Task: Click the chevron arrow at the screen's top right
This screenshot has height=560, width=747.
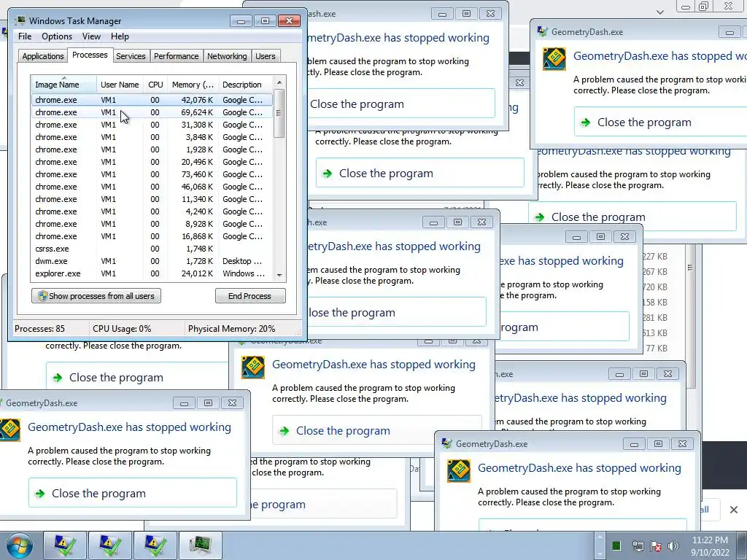Action: [x=659, y=12]
